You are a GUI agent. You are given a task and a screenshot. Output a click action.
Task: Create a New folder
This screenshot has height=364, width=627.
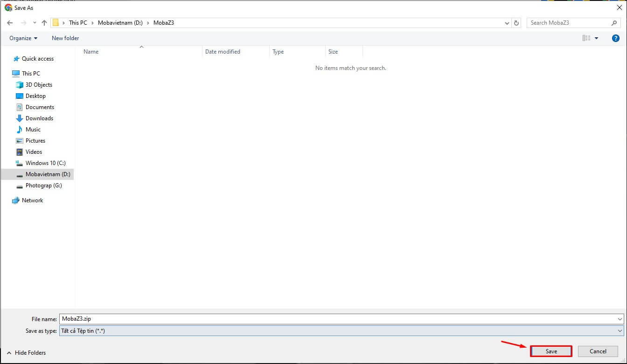click(x=65, y=38)
